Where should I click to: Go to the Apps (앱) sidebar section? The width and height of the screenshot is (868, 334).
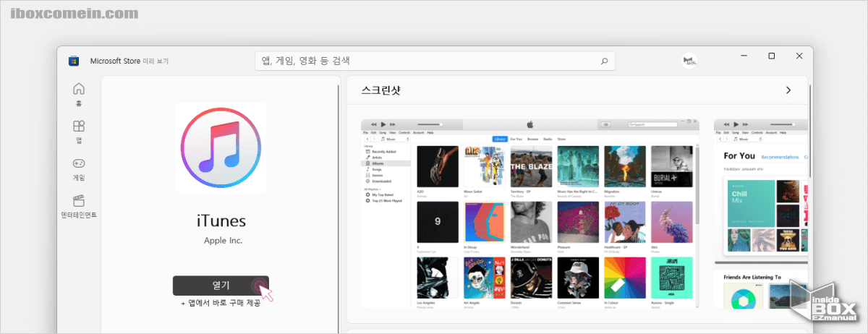click(79, 132)
